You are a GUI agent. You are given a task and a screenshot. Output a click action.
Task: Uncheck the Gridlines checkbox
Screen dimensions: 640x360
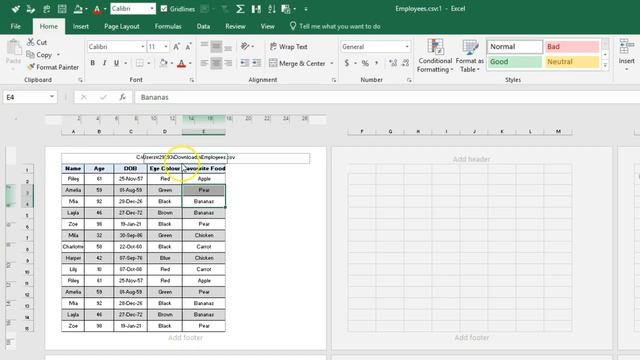click(164, 9)
